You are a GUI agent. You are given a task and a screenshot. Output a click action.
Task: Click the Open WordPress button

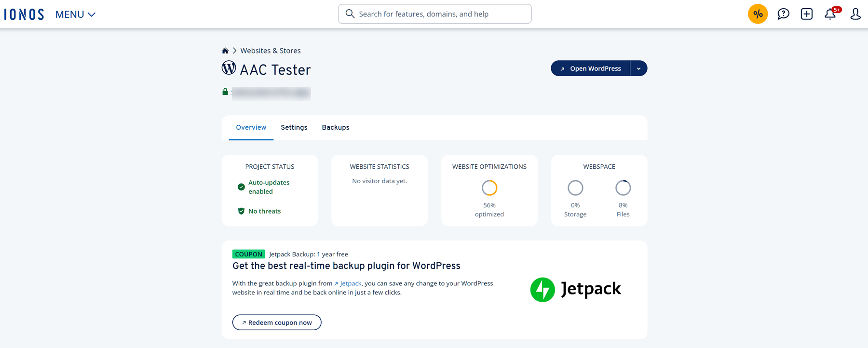pos(590,68)
